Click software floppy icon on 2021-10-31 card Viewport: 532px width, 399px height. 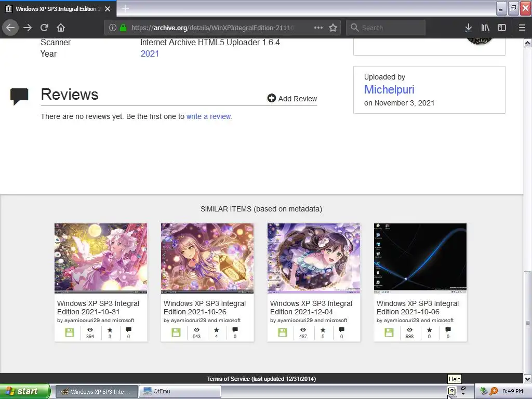click(x=70, y=332)
